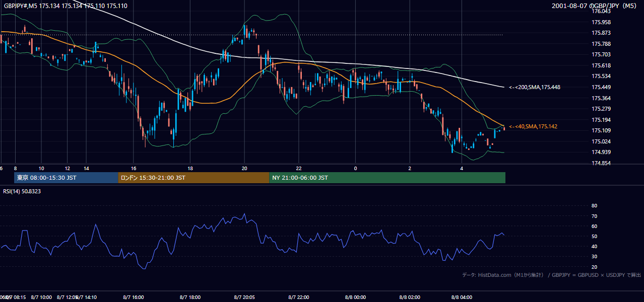
Task: Click price axis value 175.873
Action: pos(601,33)
